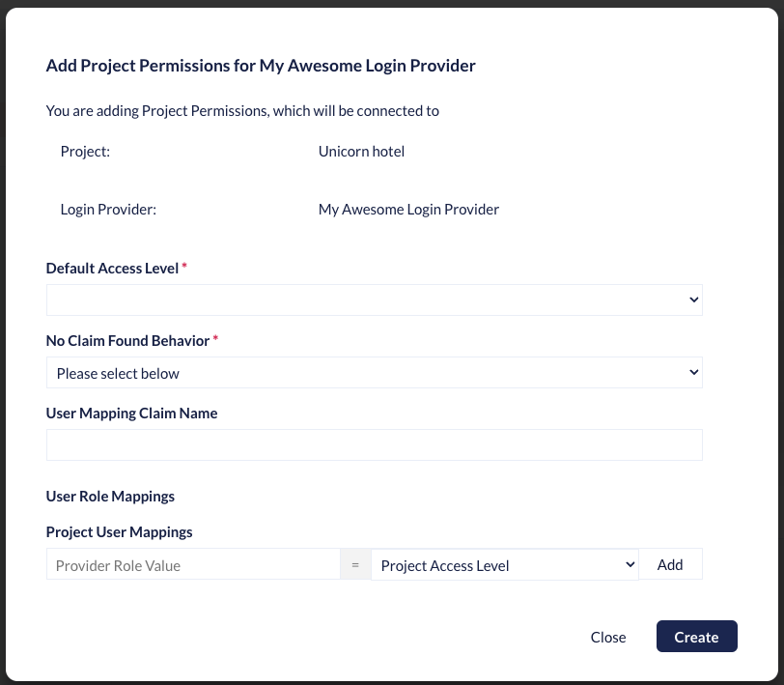The image size is (784, 685).
Task: Focus the User Mapping Claim Name field
Action: click(374, 445)
